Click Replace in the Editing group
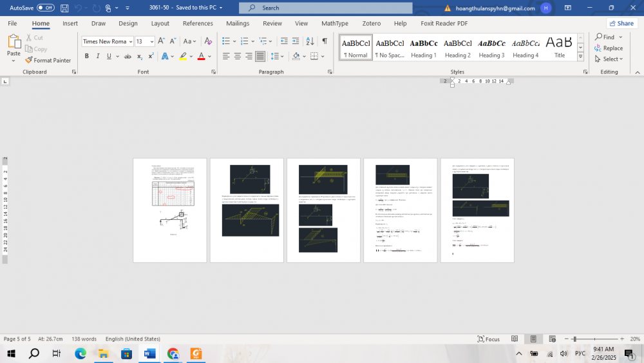This screenshot has height=363, width=644. tap(609, 48)
